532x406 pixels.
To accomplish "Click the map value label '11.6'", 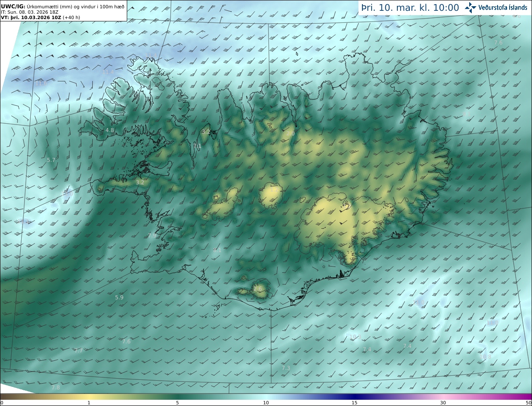I will point(41,83).
